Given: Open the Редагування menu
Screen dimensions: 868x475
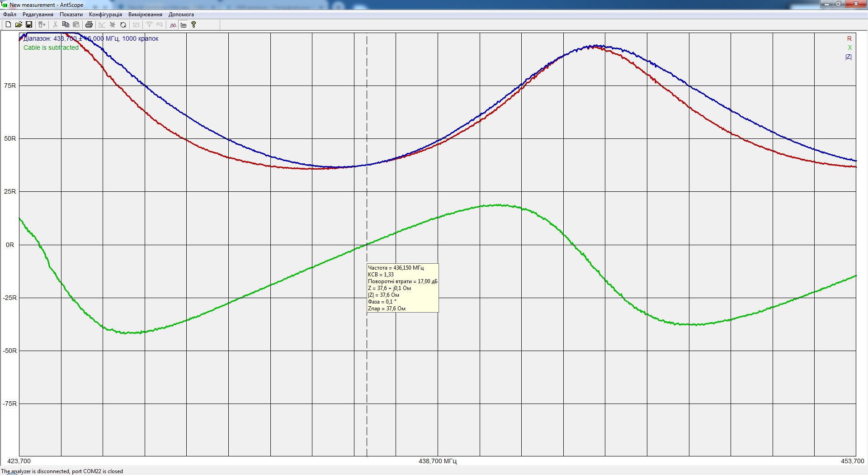Looking at the screenshot, I should (x=38, y=14).
